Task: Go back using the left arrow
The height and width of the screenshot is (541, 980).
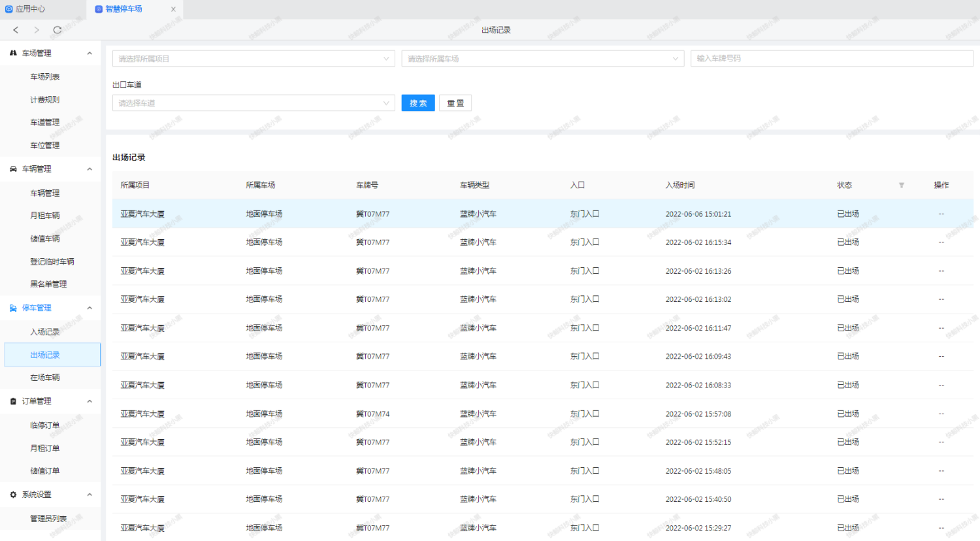Action: click(16, 30)
